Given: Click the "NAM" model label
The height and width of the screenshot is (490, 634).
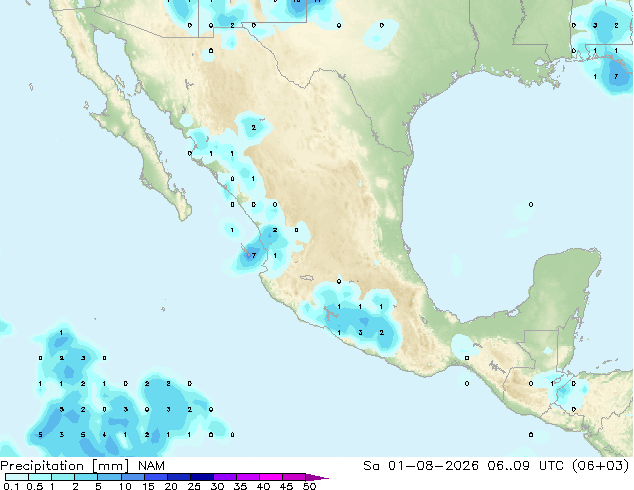Looking at the screenshot, I should [151, 466].
